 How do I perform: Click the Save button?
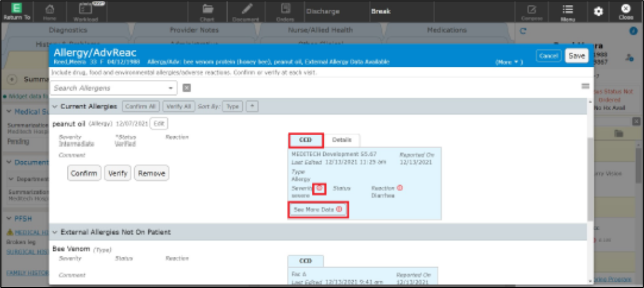pyautogui.click(x=576, y=56)
